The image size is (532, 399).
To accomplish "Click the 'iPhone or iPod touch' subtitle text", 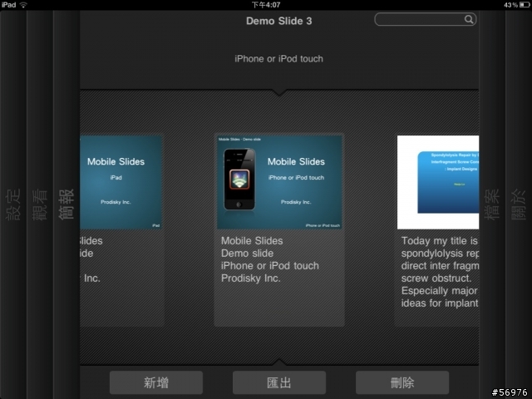I will pos(279,59).
